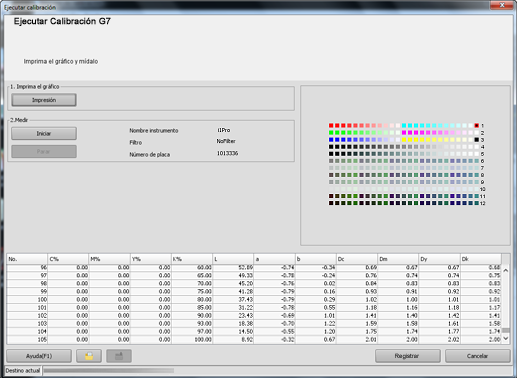Start measuring with the Iniciar button
517x378 pixels.
coord(44,133)
